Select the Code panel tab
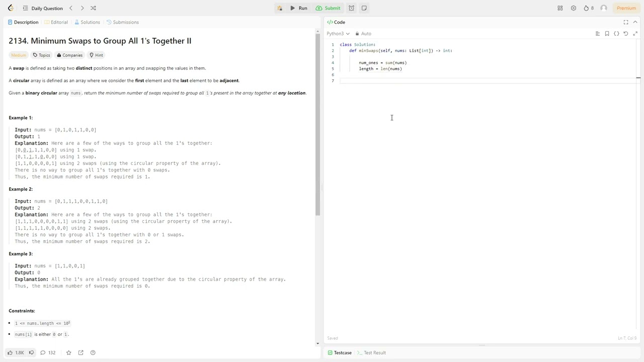This screenshot has height=362, width=644. [x=336, y=22]
